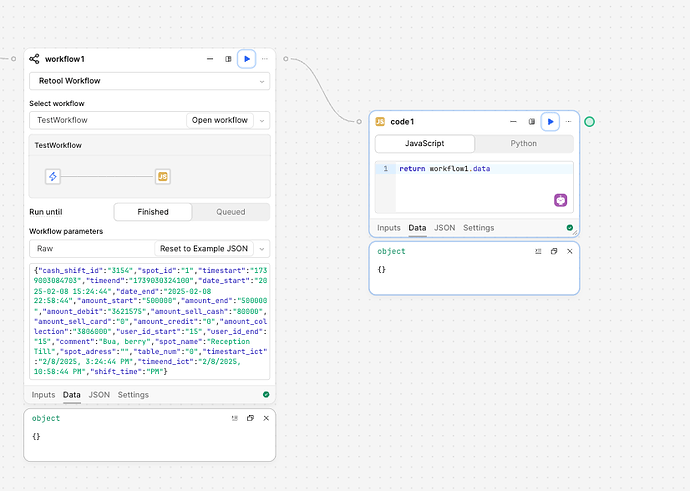The image size is (690, 491).
Task: Collapse the workflow1 block
Action: point(210,59)
